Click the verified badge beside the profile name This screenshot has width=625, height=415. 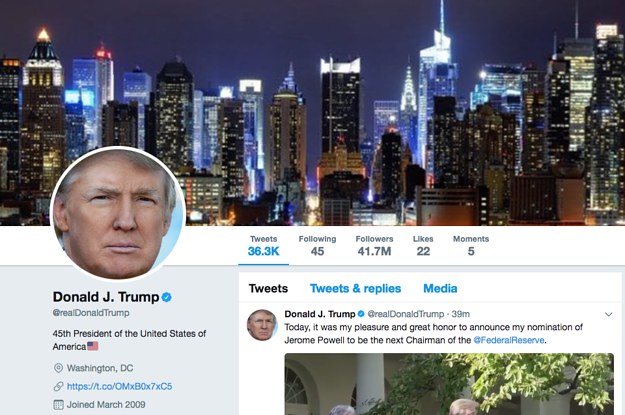pos(167,297)
